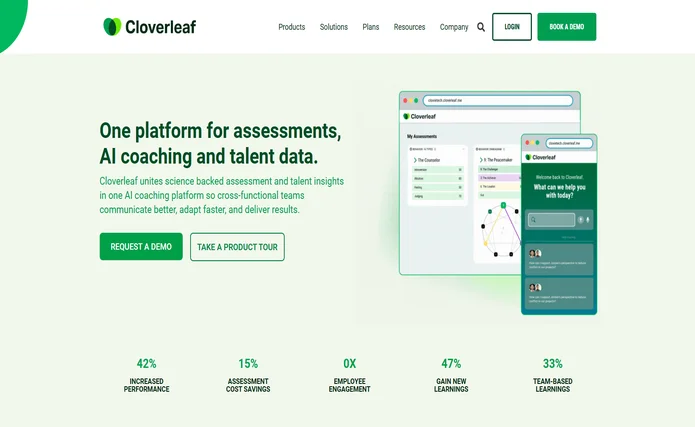Go to the Plans page

click(371, 27)
